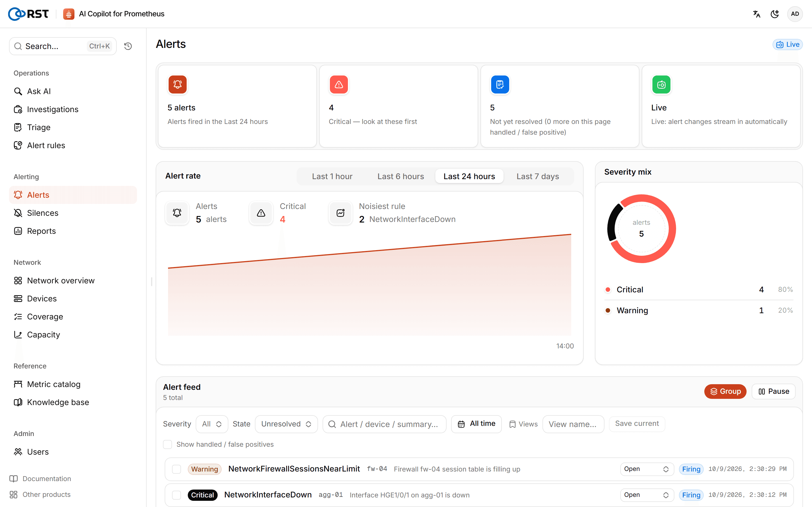
Task: Toggle dark mode moon icon
Action: pyautogui.click(x=775, y=14)
